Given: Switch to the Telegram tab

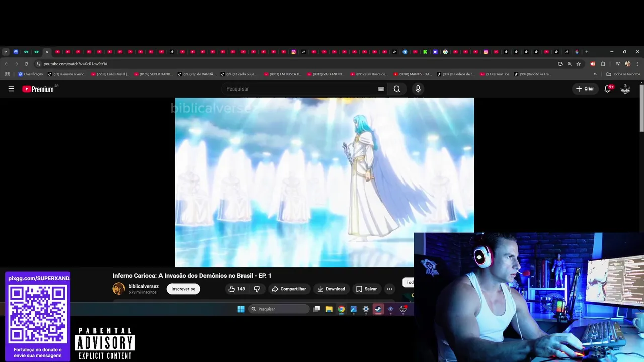Looking at the screenshot, I should pos(405,52).
